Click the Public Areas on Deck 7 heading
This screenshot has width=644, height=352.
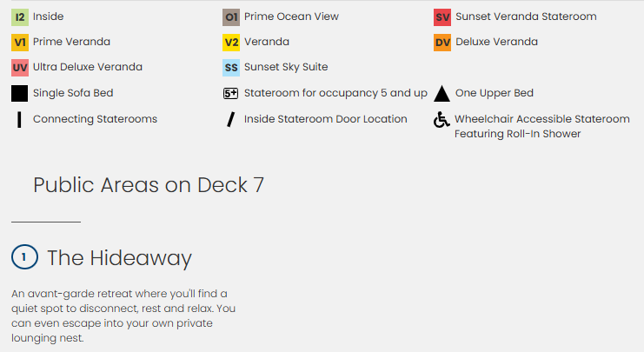click(x=148, y=184)
